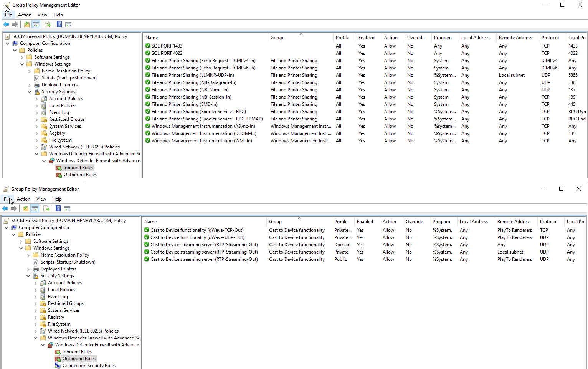Click Show/Hide Action Pane icon in lower window toolbar

(x=67, y=209)
